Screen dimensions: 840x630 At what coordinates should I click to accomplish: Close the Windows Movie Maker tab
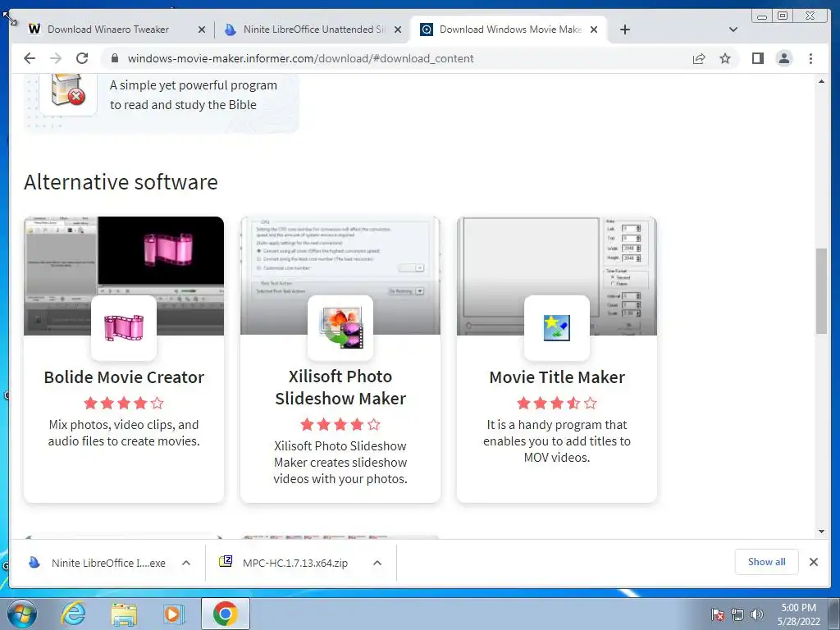(x=594, y=30)
